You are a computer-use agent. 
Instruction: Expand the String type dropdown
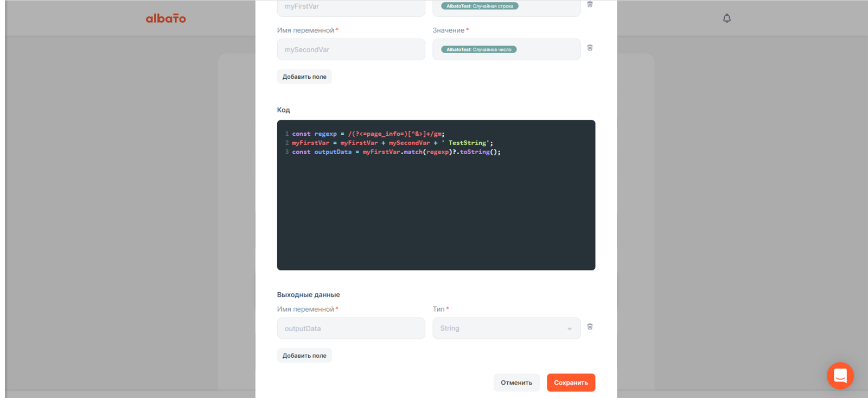click(x=506, y=328)
